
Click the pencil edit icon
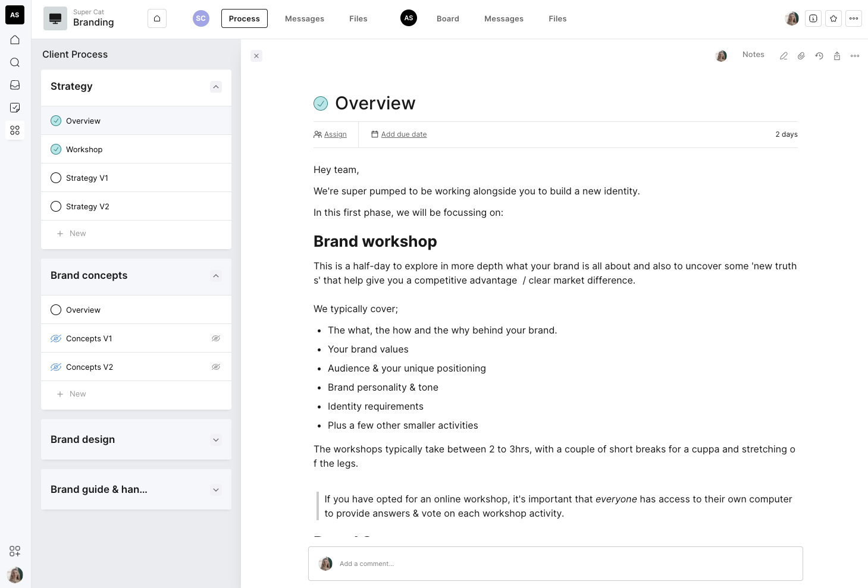784,56
